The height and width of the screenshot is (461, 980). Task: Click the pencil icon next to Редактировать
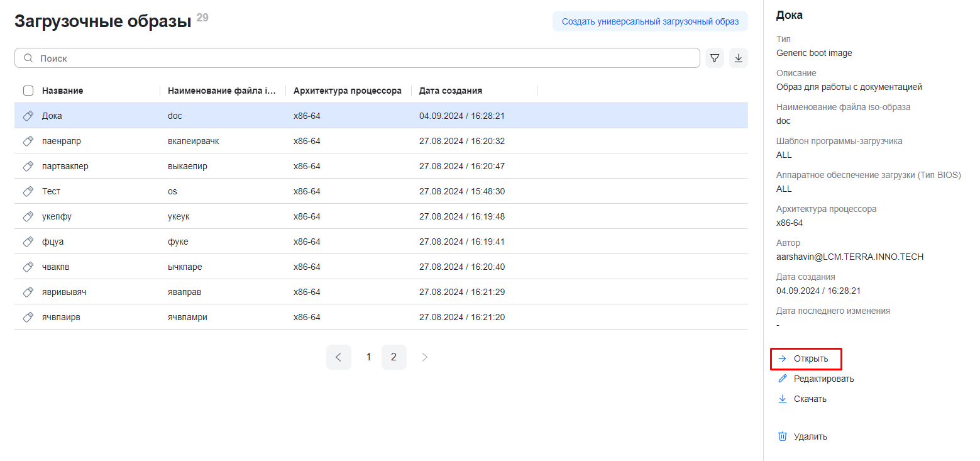(783, 379)
